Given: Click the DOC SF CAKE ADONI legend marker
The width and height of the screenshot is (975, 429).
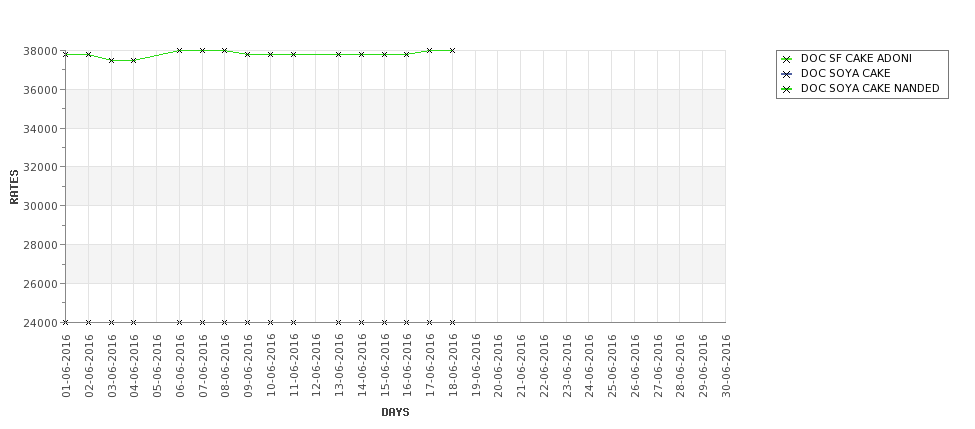Looking at the screenshot, I should pos(787,59).
